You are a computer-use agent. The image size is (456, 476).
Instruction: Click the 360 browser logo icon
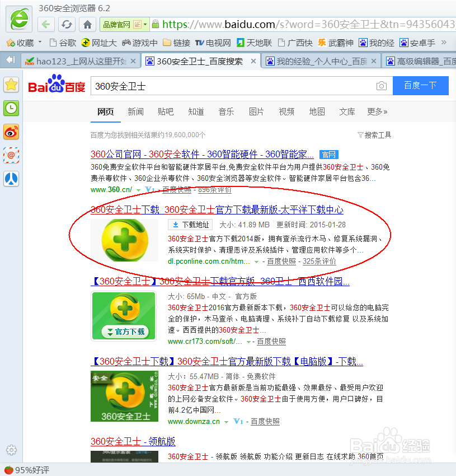point(19,19)
